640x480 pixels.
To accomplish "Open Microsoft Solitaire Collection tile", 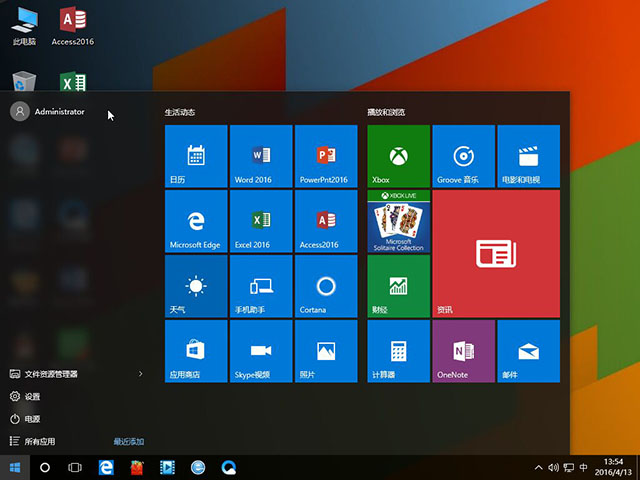I will click(x=398, y=221).
